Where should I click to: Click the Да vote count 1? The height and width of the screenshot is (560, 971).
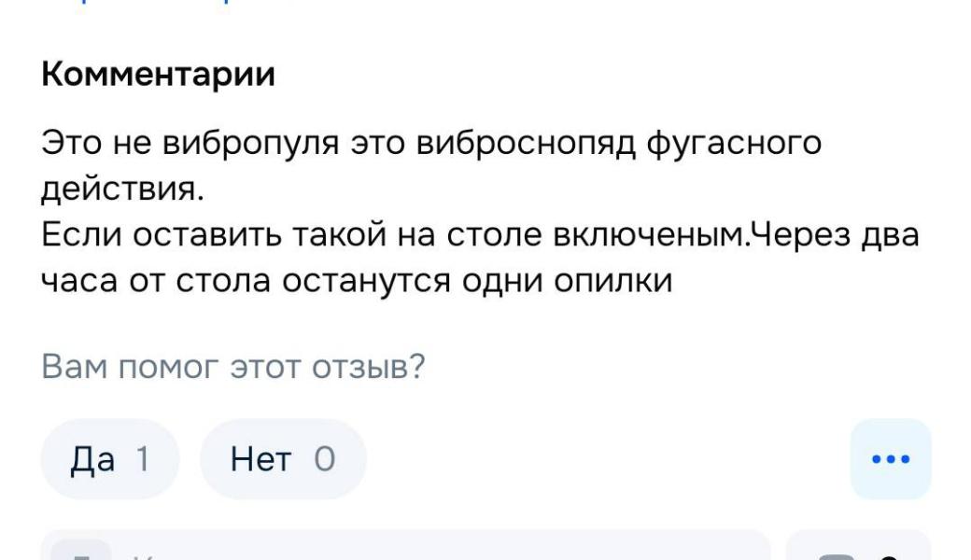coord(143,459)
